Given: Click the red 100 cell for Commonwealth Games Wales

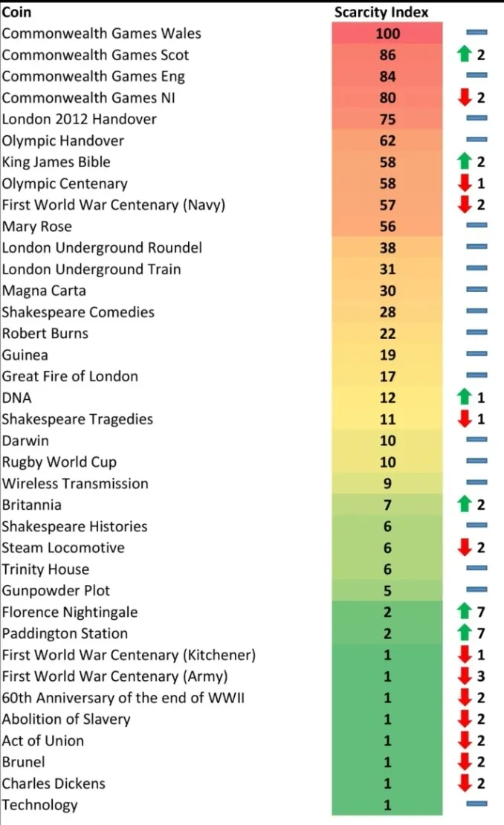Looking at the screenshot, I should click(x=387, y=33).
